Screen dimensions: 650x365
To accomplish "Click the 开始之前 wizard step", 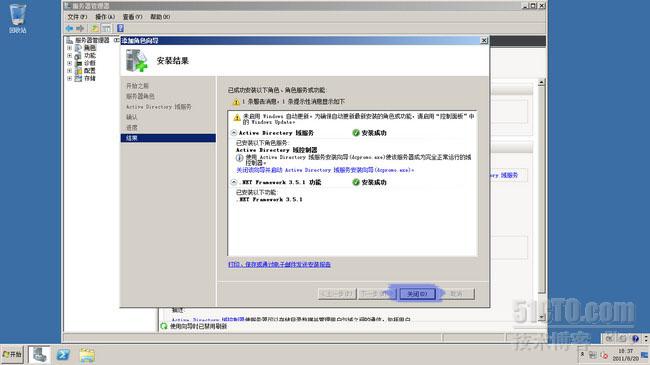I will pyautogui.click(x=137, y=86).
